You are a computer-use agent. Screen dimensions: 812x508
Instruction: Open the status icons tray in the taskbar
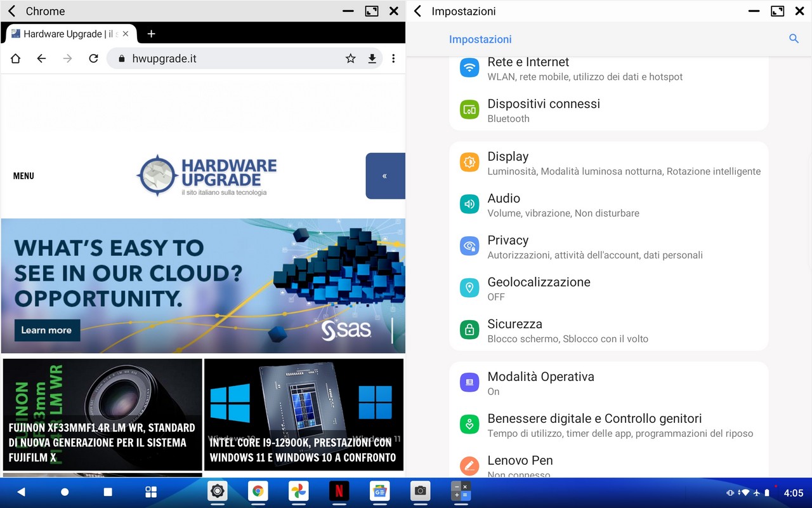[x=748, y=493]
